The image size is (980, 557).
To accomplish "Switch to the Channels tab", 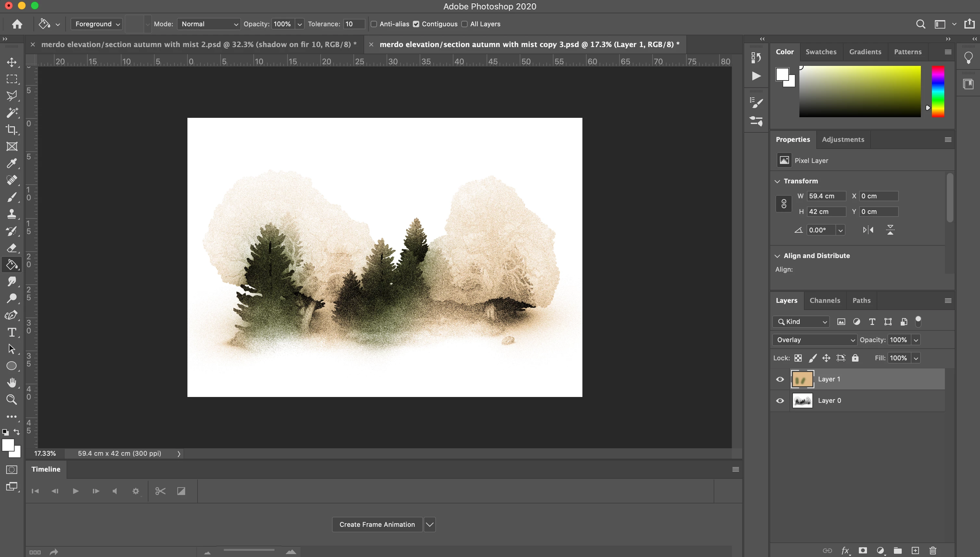I will tap(825, 300).
